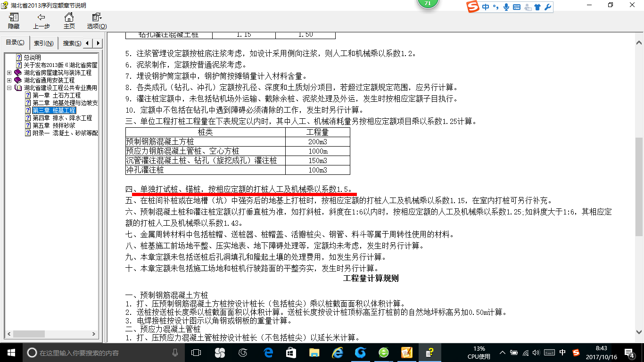
Task: Click the green 71 floating ball
Action: [428, 3]
